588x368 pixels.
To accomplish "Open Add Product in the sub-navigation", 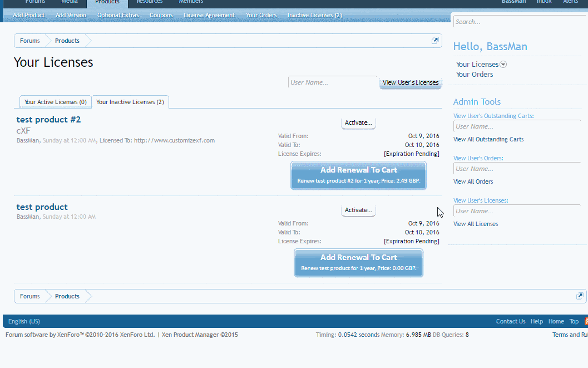I will (29, 15).
